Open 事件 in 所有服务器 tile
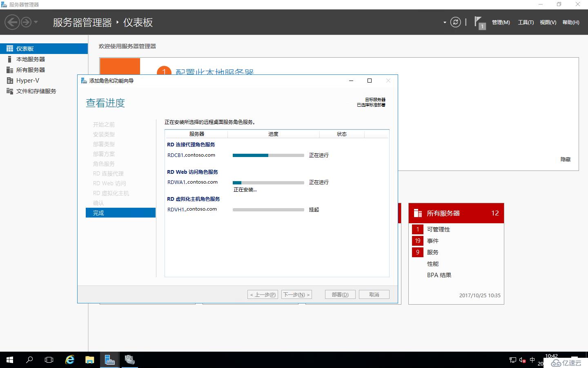The width and height of the screenshot is (588, 368). click(x=433, y=241)
